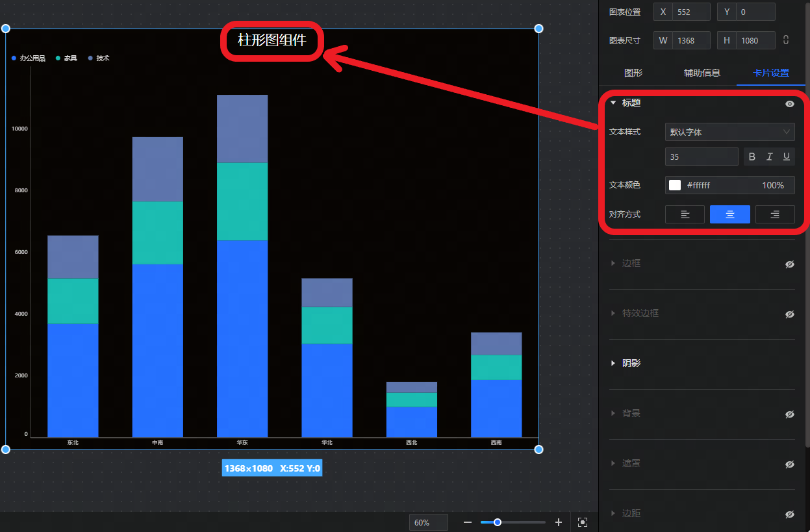Align title text to the left

click(x=685, y=214)
